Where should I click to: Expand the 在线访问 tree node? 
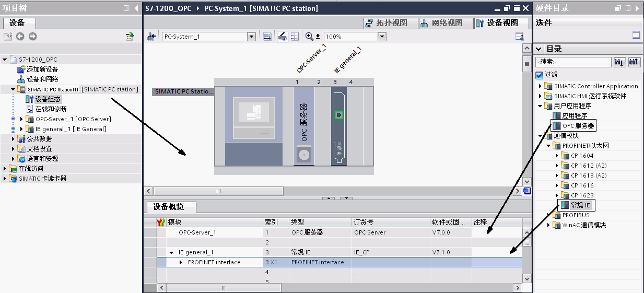5,169
